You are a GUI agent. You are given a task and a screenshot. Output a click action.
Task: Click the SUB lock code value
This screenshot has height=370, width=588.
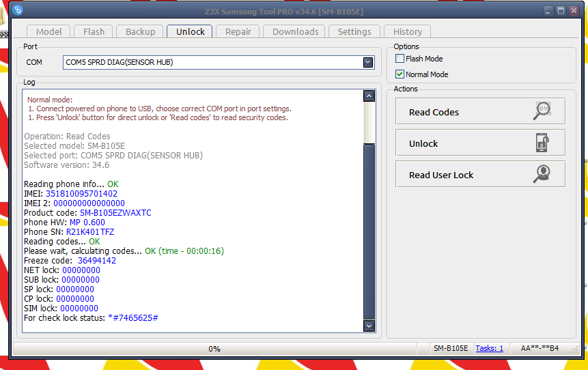click(81, 280)
